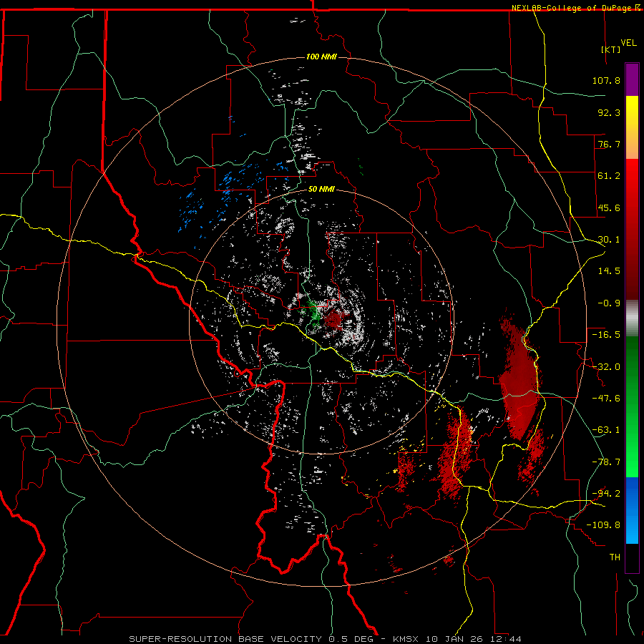
Task: Click the -63.1 scale value
Action: coord(606,430)
